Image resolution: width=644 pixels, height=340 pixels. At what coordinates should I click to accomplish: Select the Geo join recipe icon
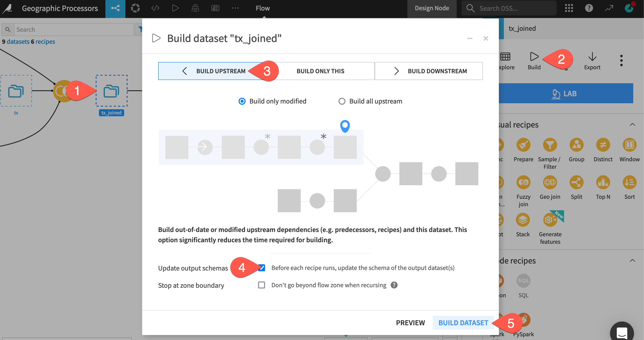click(x=550, y=182)
